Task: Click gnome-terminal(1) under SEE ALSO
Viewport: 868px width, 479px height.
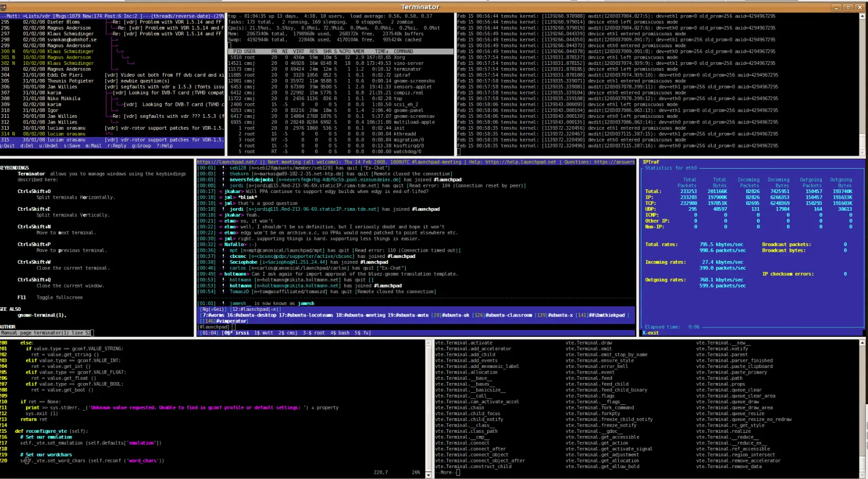Action: pos(42,315)
